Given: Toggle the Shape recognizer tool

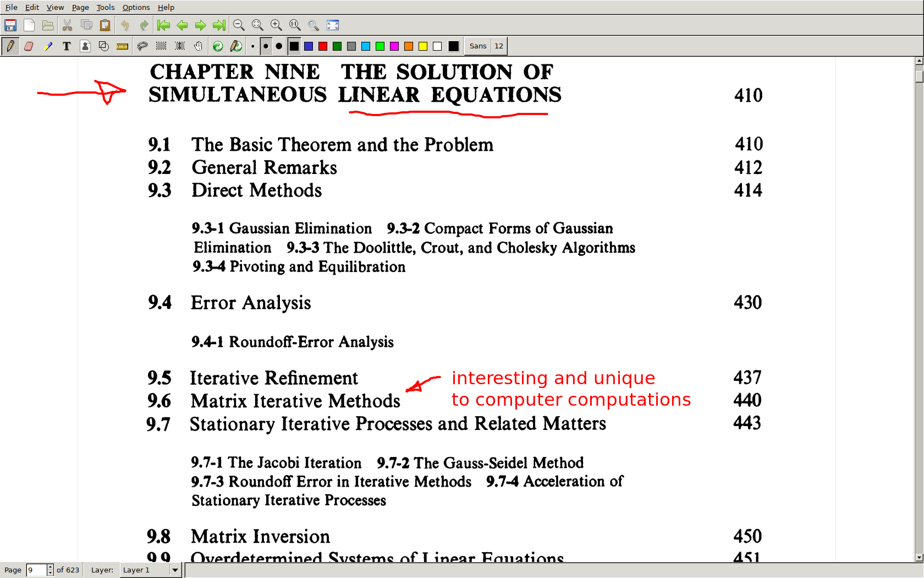Looking at the screenshot, I should (103, 46).
